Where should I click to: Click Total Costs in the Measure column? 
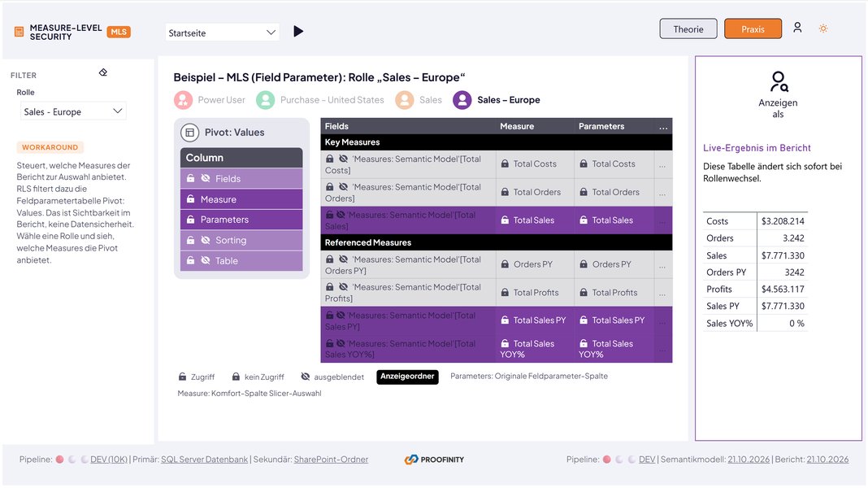[x=535, y=164]
